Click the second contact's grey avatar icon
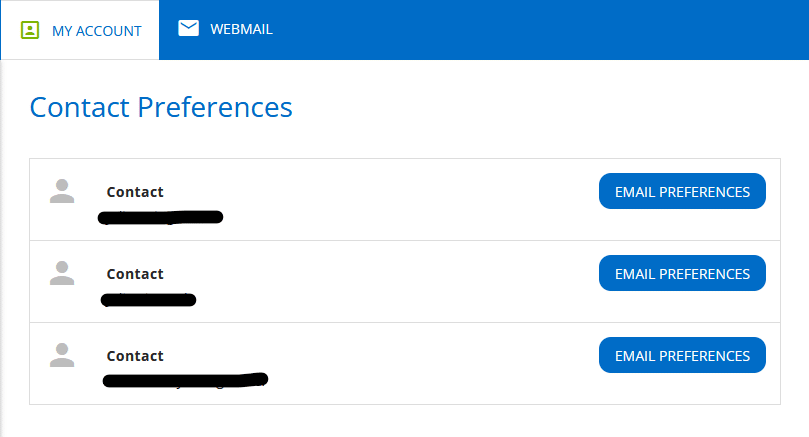The width and height of the screenshot is (809, 437). [62, 273]
